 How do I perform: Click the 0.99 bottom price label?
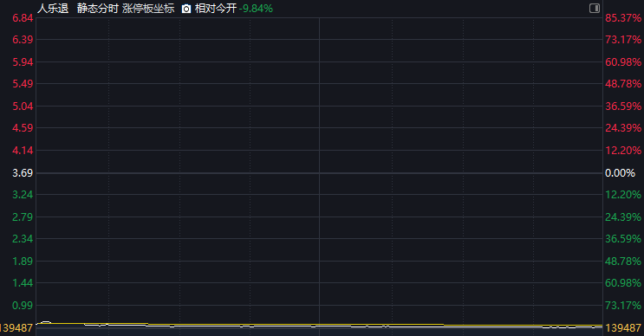[x=23, y=305]
